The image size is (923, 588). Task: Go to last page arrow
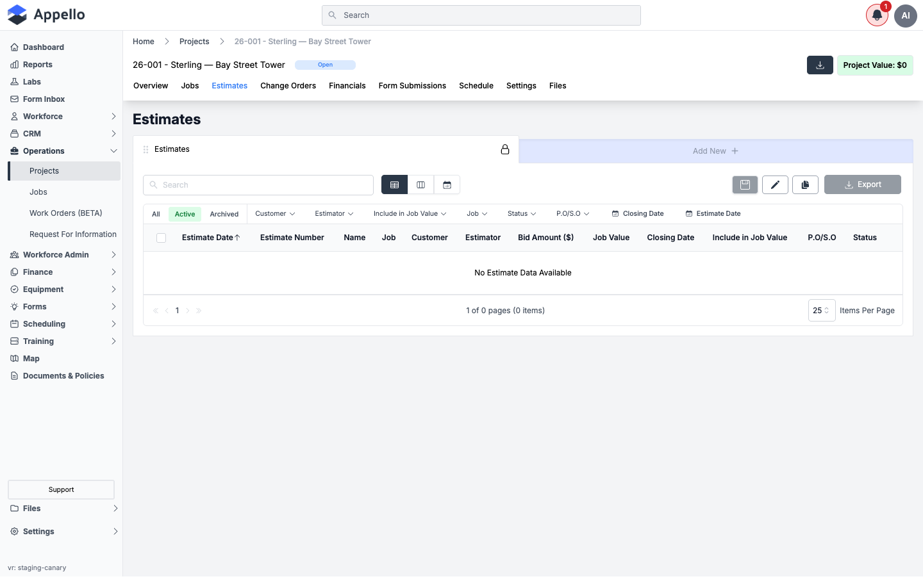tap(199, 311)
